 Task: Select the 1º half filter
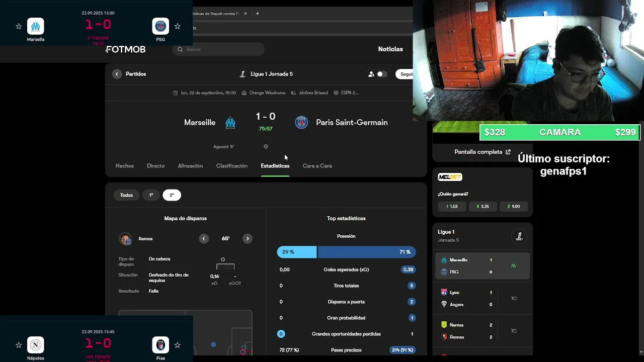click(x=151, y=195)
